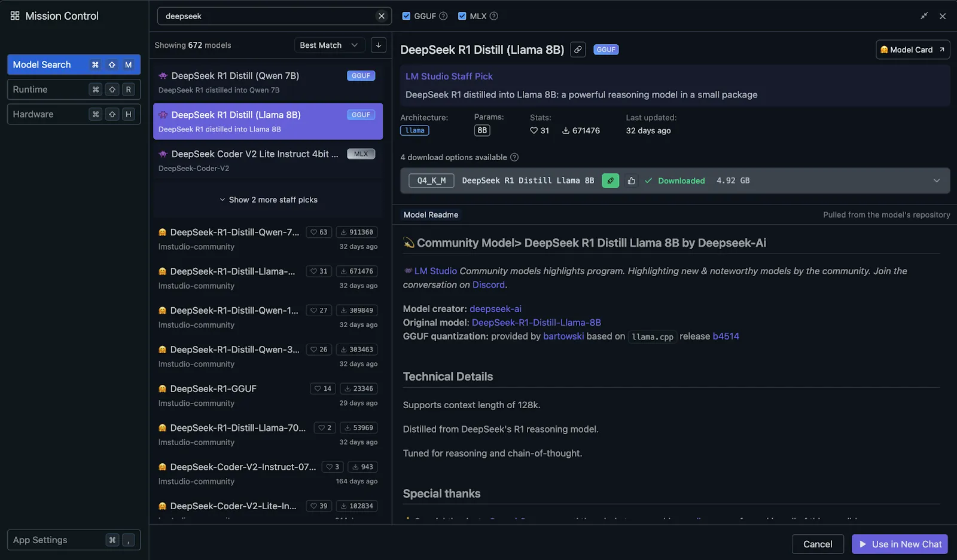Select DeepSeek-R1-Distill-Llama-... community model
Image resolution: width=957 pixels, height=560 pixels.
268,278
